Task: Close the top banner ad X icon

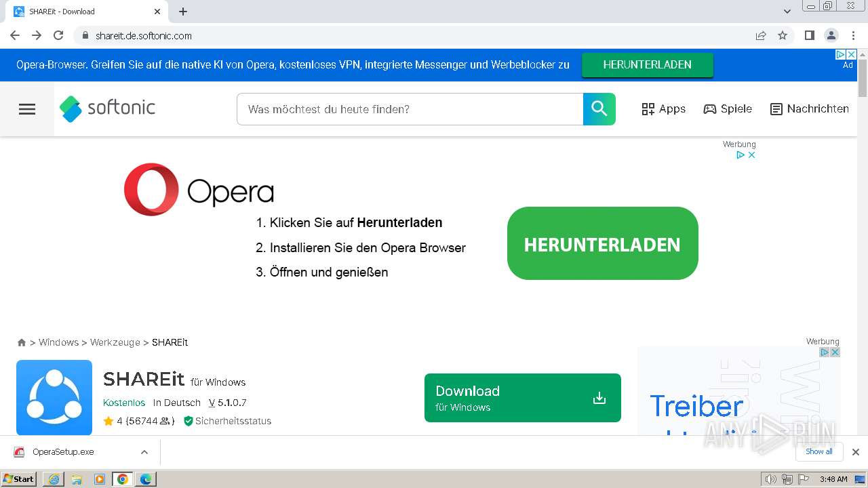Action: (x=852, y=54)
